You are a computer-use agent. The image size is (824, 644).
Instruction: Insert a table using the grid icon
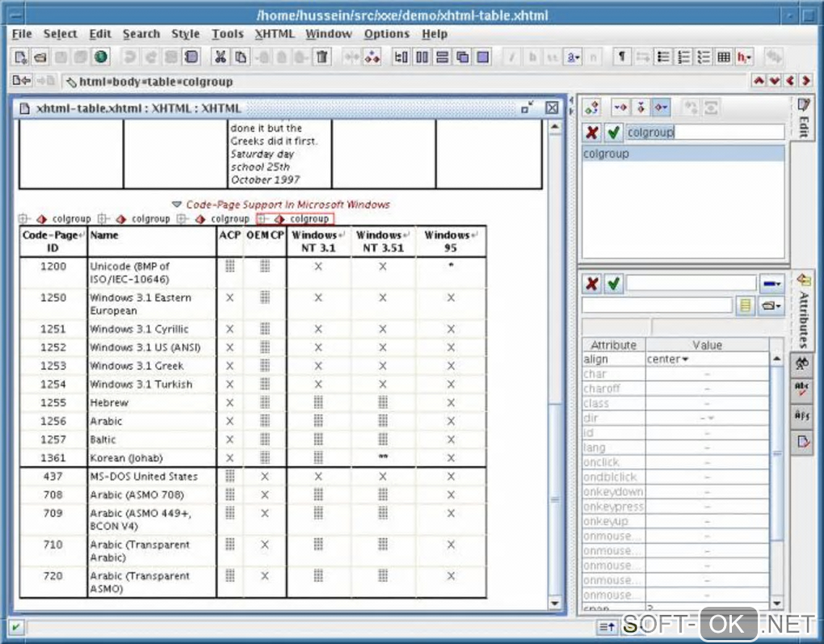[x=724, y=57]
